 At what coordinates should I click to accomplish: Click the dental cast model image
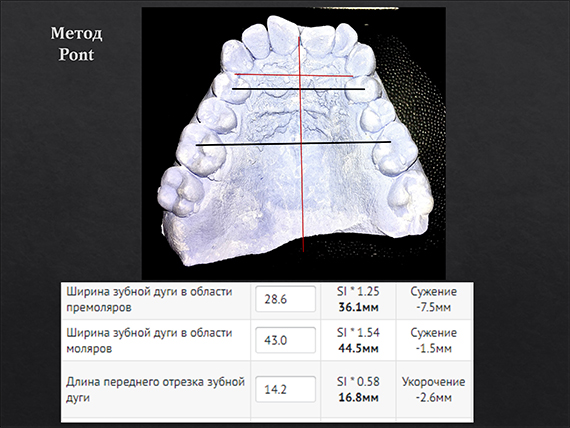[294, 144]
